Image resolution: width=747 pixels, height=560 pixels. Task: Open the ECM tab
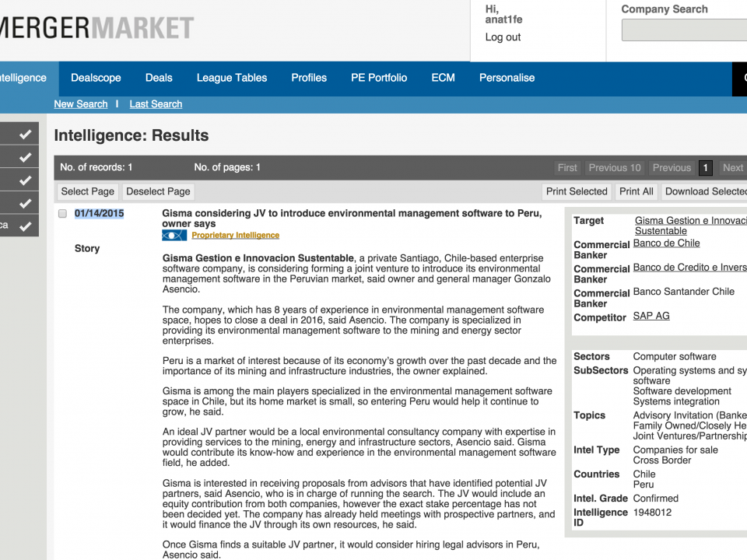point(443,78)
